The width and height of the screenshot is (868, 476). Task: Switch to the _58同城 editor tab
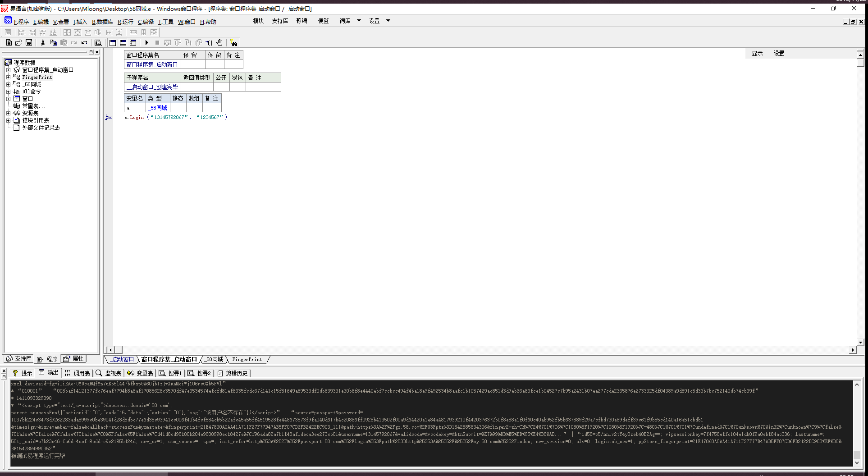tap(214, 359)
